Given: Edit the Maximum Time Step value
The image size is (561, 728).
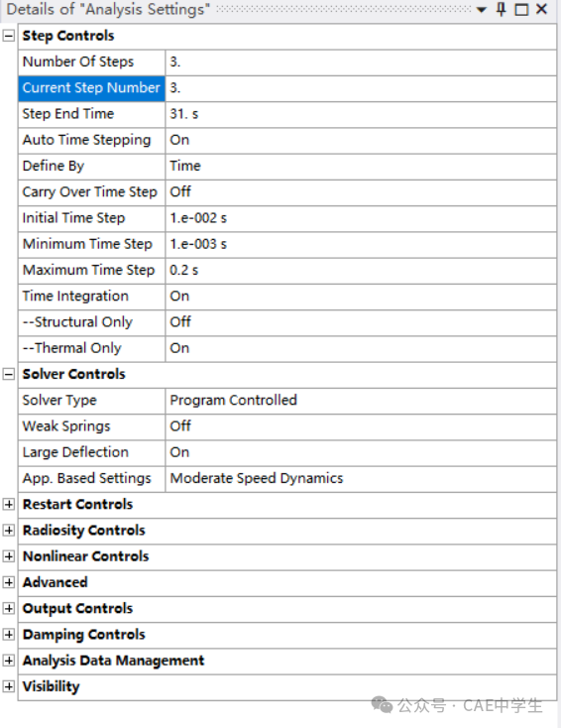Looking at the screenshot, I should [x=361, y=270].
